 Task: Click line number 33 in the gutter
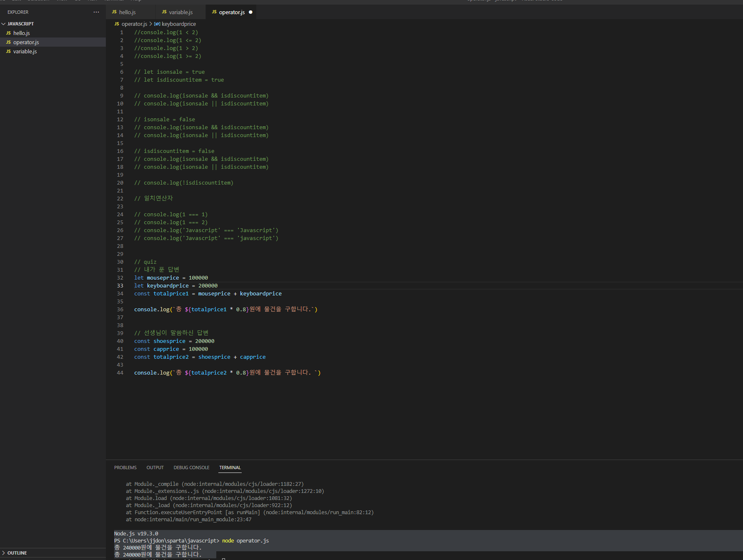coord(120,286)
